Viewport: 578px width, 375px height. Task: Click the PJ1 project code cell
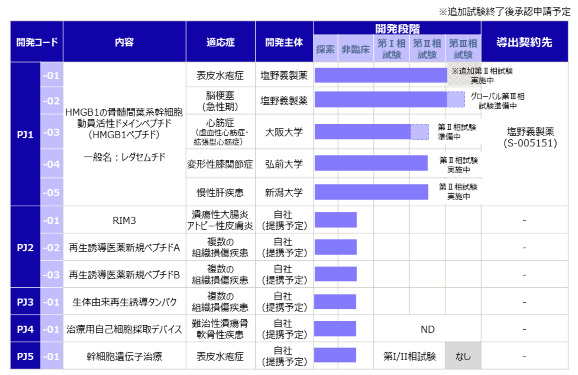point(25,134)
